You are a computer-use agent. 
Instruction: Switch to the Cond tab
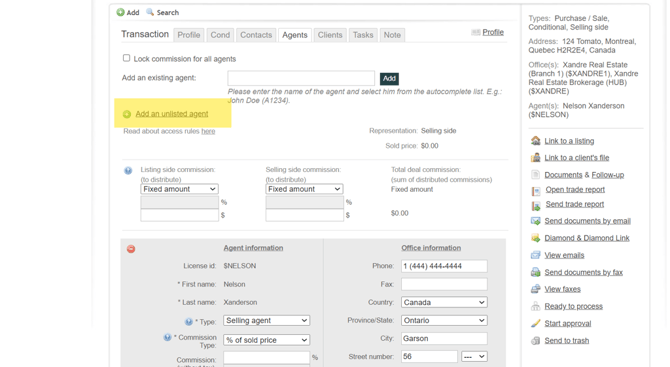220,35
